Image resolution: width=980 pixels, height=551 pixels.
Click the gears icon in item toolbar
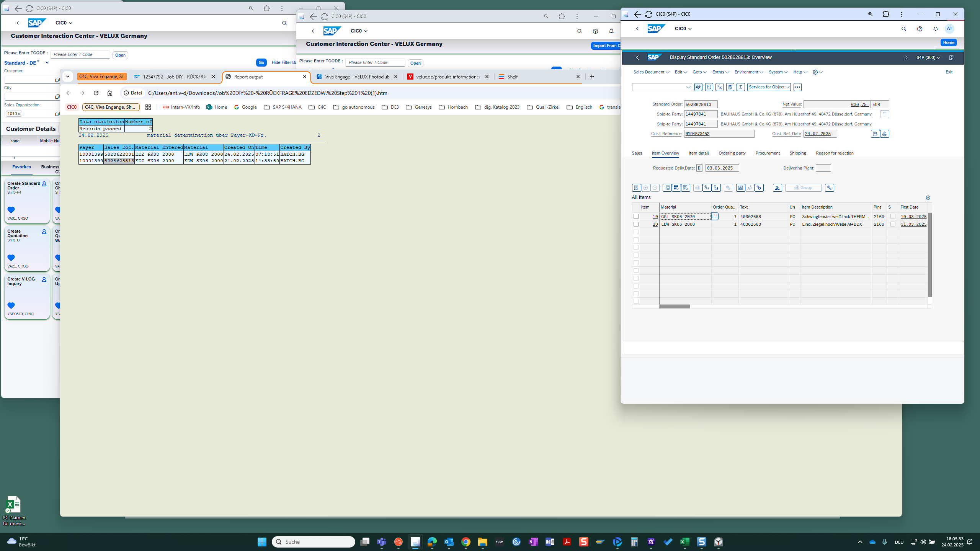pyautogui.click(x=759, y=188)
